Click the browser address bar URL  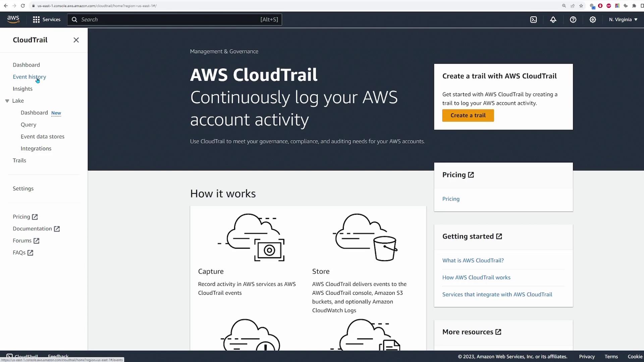point(97,6)
